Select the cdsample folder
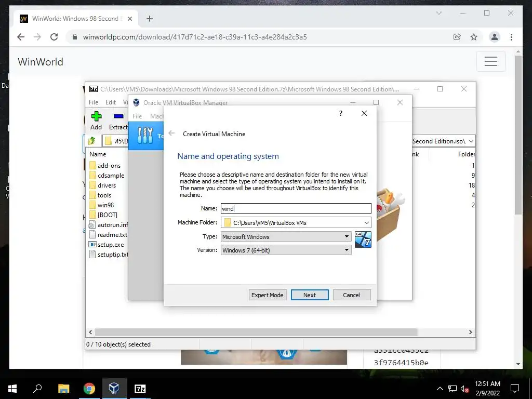The width and height of the screenshot is (532, 399). (111, 176)
